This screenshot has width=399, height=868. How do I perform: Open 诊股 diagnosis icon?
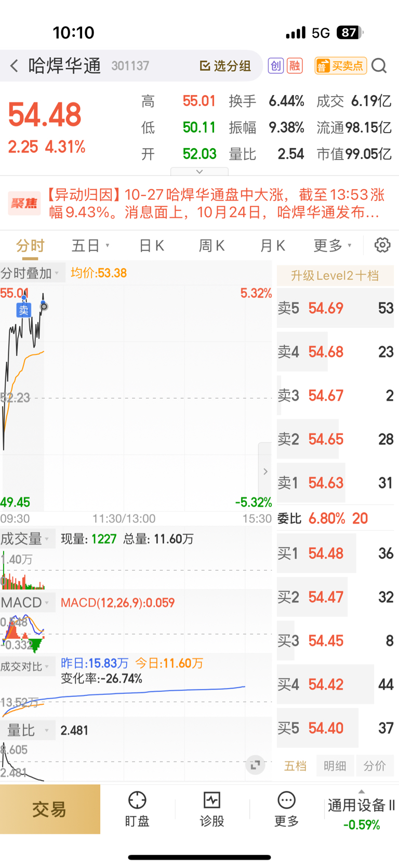[212, 809]
